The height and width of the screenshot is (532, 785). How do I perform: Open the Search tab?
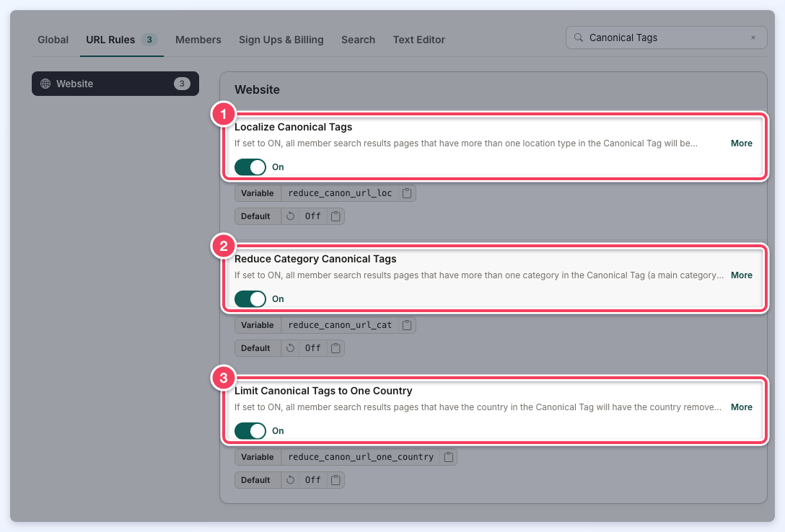[358, 40]
